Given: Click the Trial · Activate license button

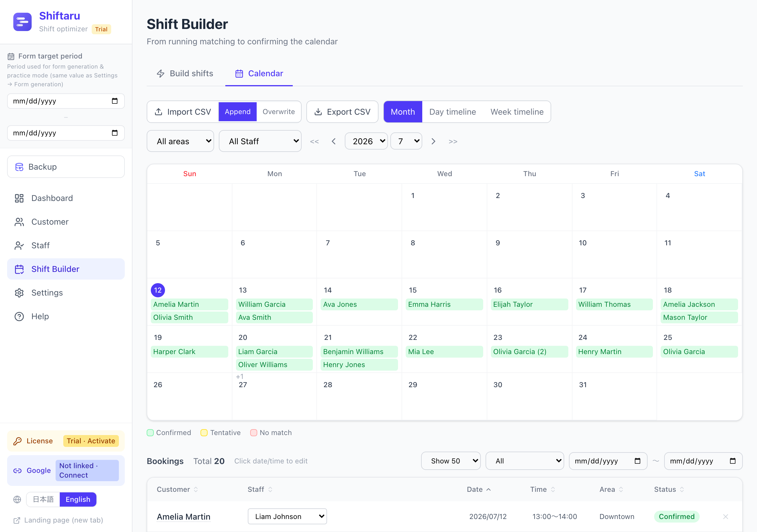Looking at the screenshot, I should [91, 441].
